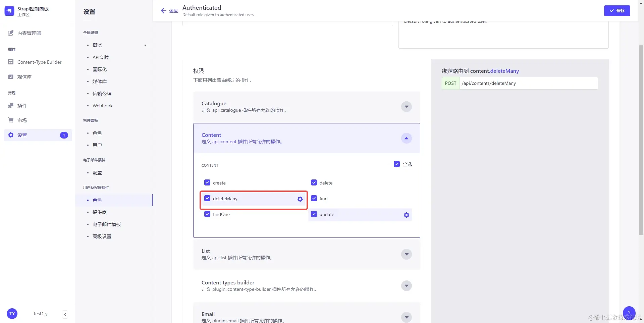Viewport: 644px width, 323px height.
Task: Click the page vertical scrollbar
Action: [x=641, y=140]
